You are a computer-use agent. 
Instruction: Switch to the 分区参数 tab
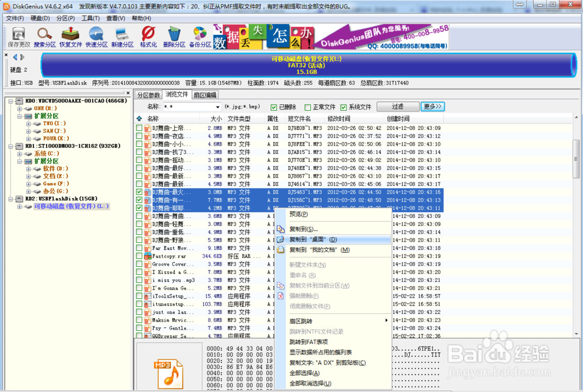click(148, 95)
